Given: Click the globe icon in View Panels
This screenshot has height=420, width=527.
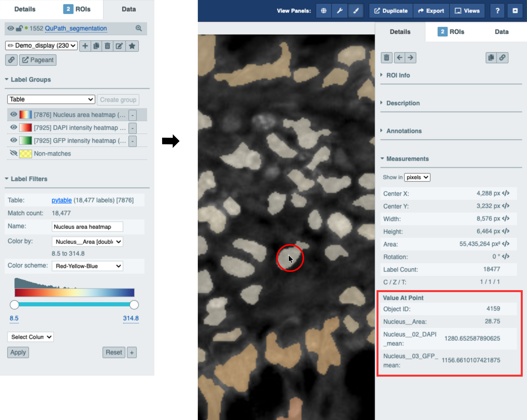Looking at the screenshot, I should [324, 11].
